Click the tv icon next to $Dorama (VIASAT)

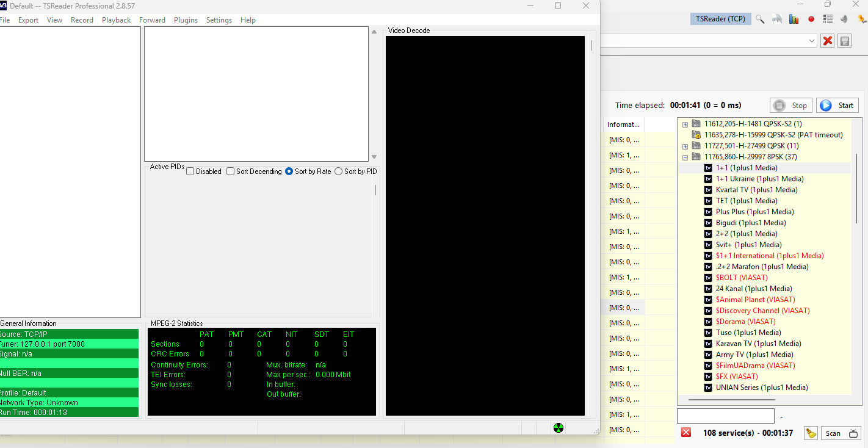pyautogui.click(x=708, y=322)
